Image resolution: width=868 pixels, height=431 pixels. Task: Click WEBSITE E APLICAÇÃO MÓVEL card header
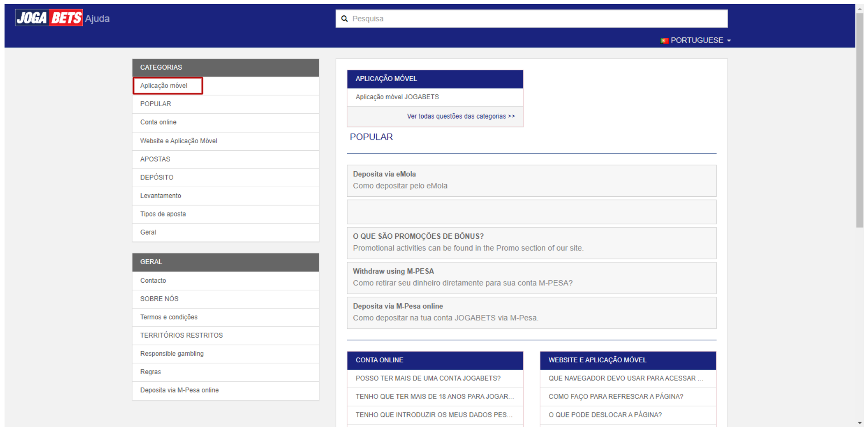point(628,360)
